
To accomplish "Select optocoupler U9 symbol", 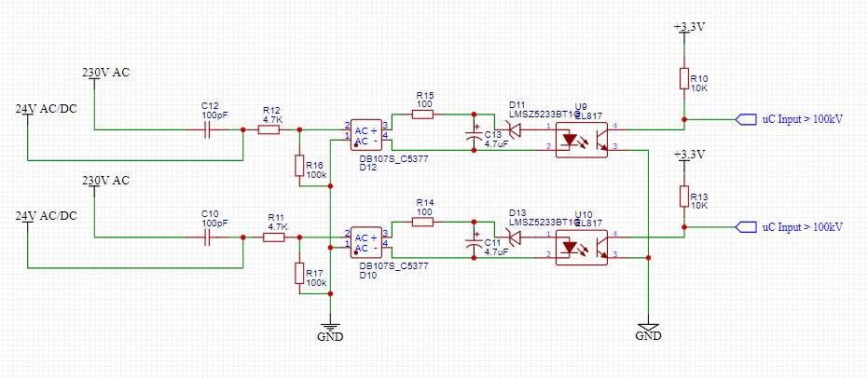I will pos(581,140).
